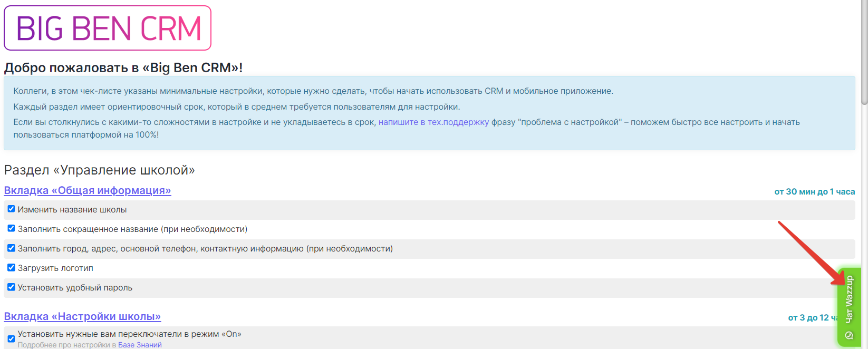The width and height of the screenshot is (868, 349).
Task: Click the text 'Изменить название школы'
Action: (x=72, y=210)
